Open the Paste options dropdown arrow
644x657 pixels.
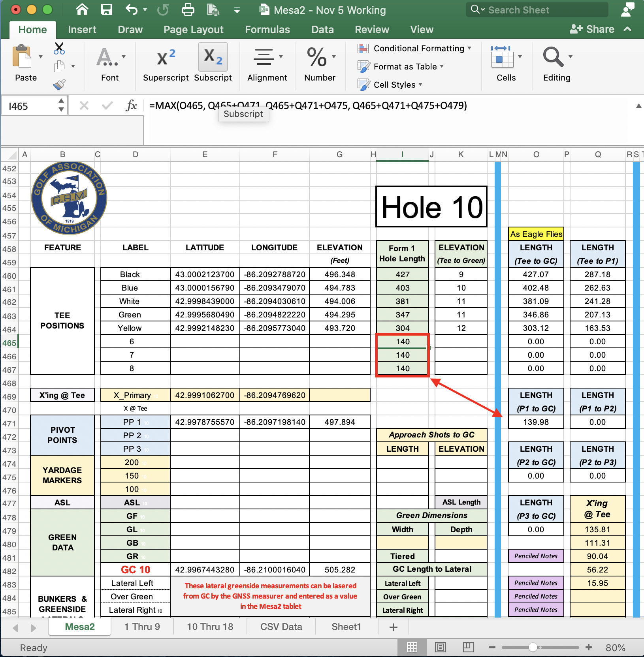41,57
